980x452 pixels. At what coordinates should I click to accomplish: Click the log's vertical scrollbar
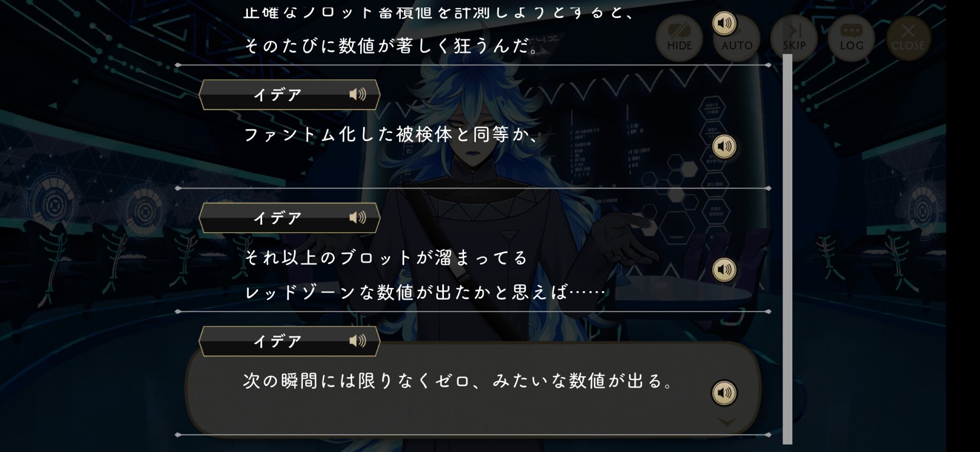[787, 249]
